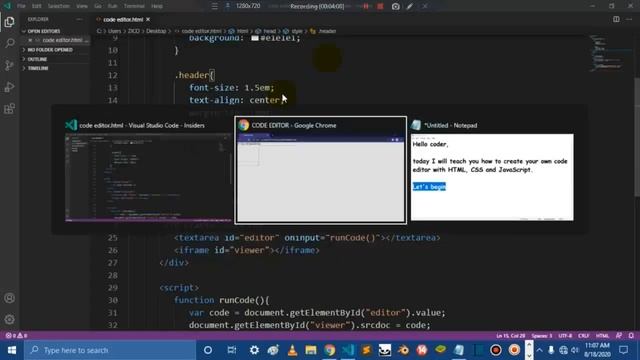The image size is (640, 360).
Task: Open Settings gear on taskbar
Action: (x=254, y=350)
